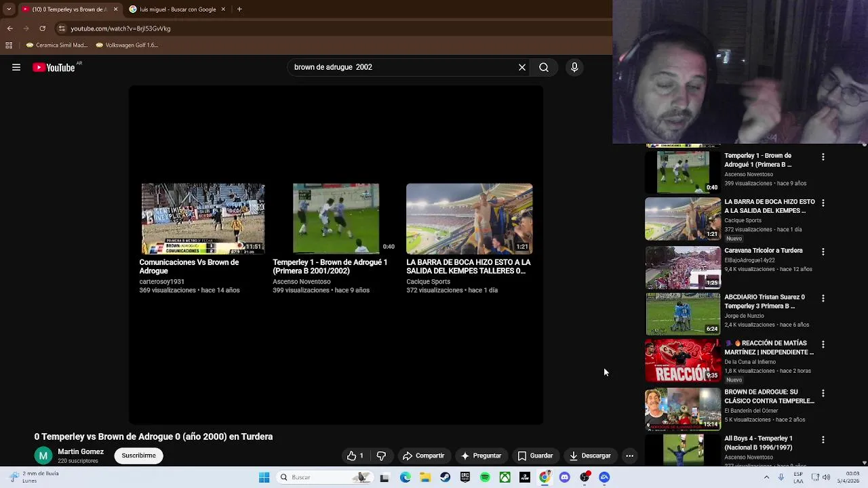Open the Martin Gomez channel name link

tap(81, 451)
